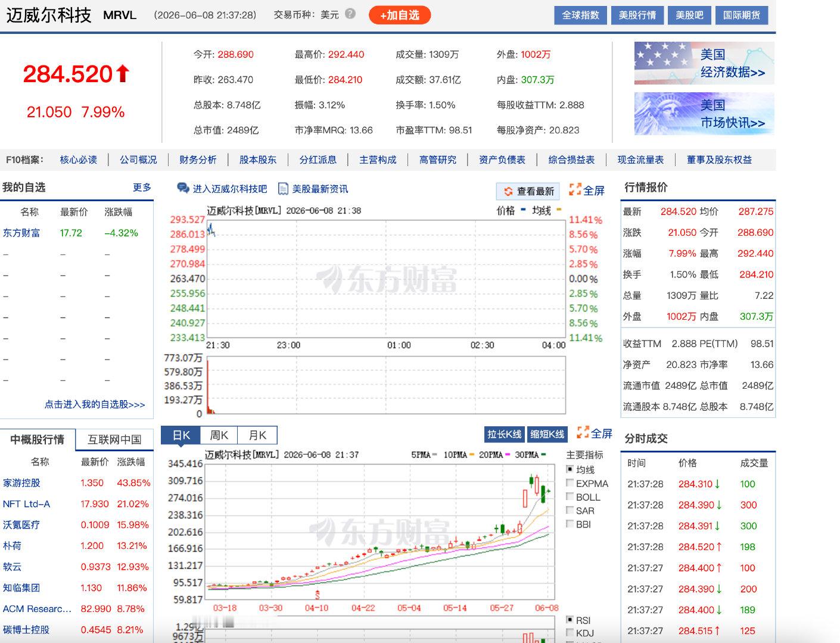Screen dimensions: 840x643
Task: Select the RSI indicator option
Action: coord(570,620)
